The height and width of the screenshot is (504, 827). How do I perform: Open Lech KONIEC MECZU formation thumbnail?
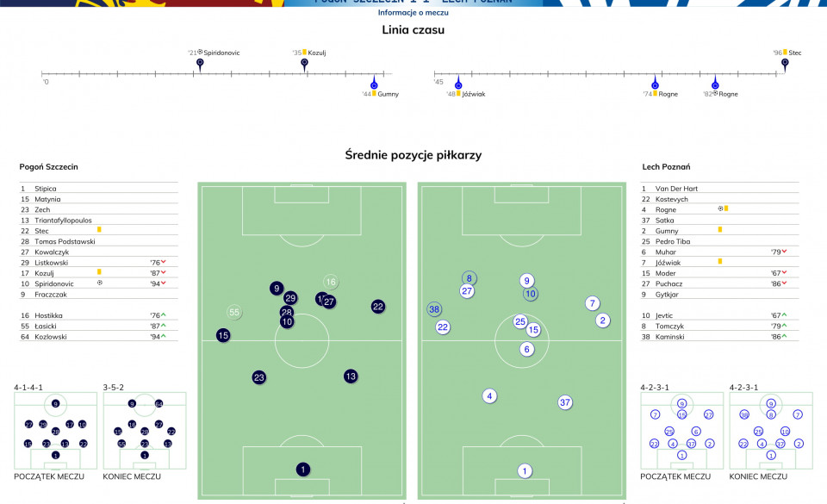pos(770,431)
